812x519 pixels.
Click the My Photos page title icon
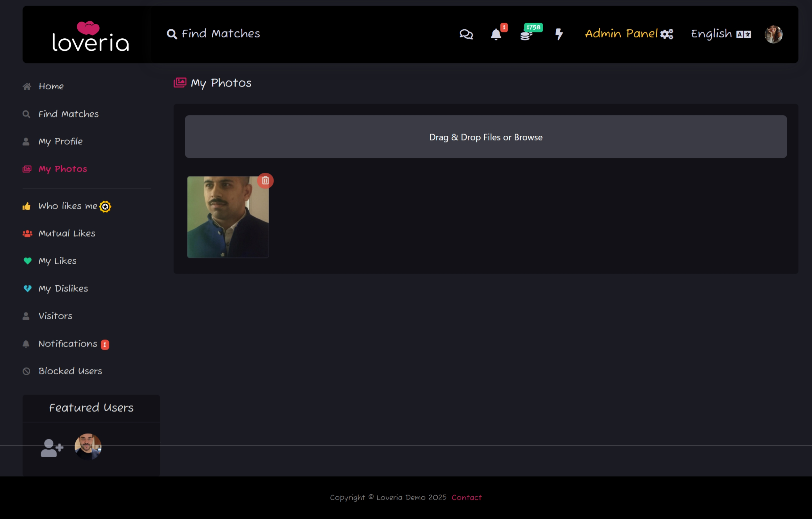click(180, 83)
